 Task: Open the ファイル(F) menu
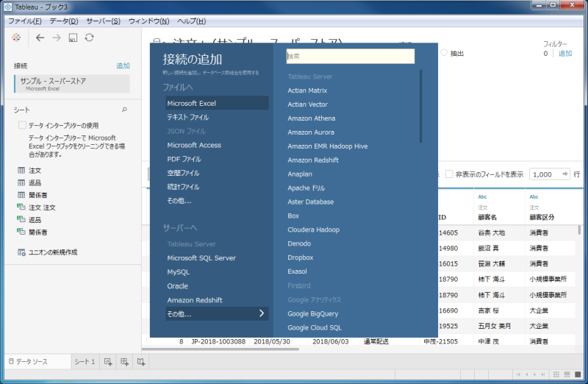(25, 21)
